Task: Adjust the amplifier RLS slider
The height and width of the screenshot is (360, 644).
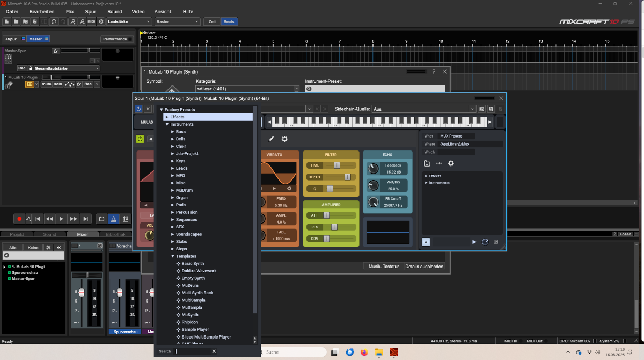Action: click(x=334, y=227)
